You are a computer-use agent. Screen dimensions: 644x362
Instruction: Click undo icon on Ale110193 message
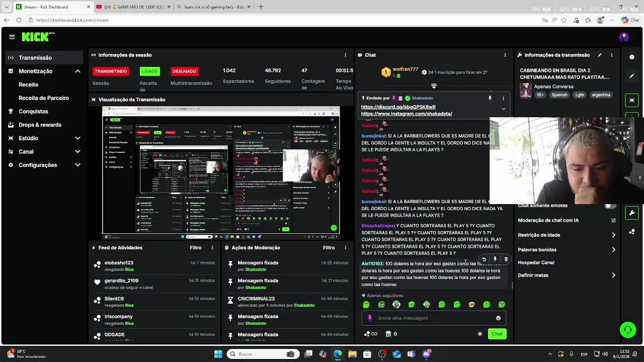[x=484, y=259]
